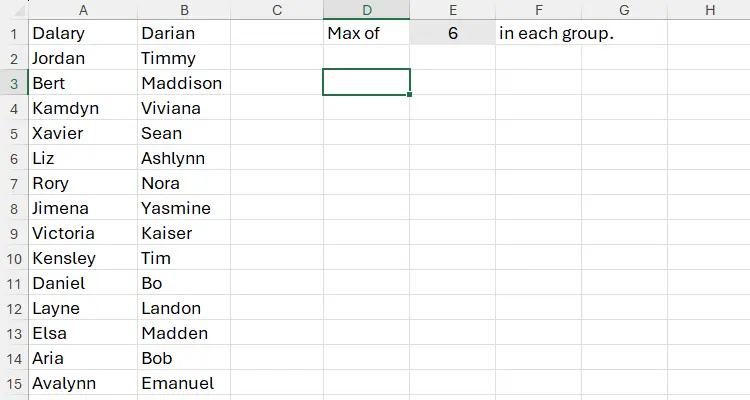The width and height of the screenshot is (750, 400).
Task: Click the cell with name 'Maddison'
Action: point(184,83)
